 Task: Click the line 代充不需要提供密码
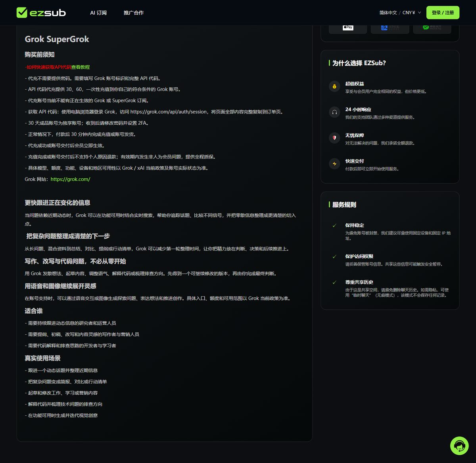coord(93,78)
